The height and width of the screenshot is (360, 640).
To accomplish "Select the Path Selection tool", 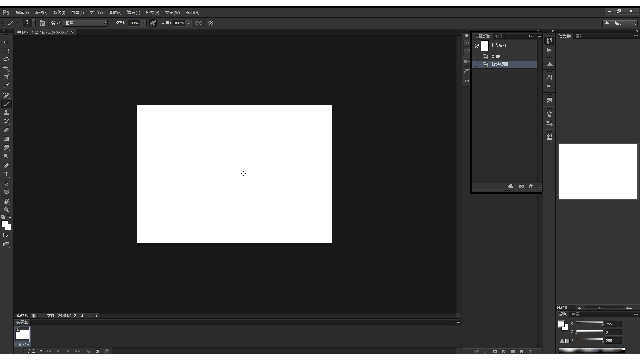I will pyautogui.click(x=6, y=184).
